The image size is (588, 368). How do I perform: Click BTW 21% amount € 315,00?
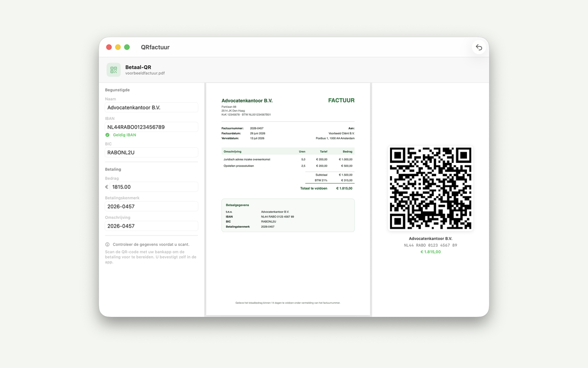point(346,181)
